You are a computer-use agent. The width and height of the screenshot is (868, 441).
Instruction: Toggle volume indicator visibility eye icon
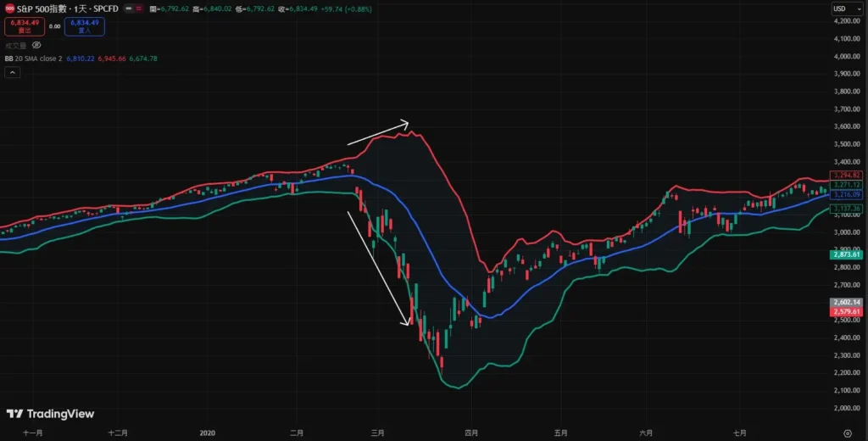point(36,45)
